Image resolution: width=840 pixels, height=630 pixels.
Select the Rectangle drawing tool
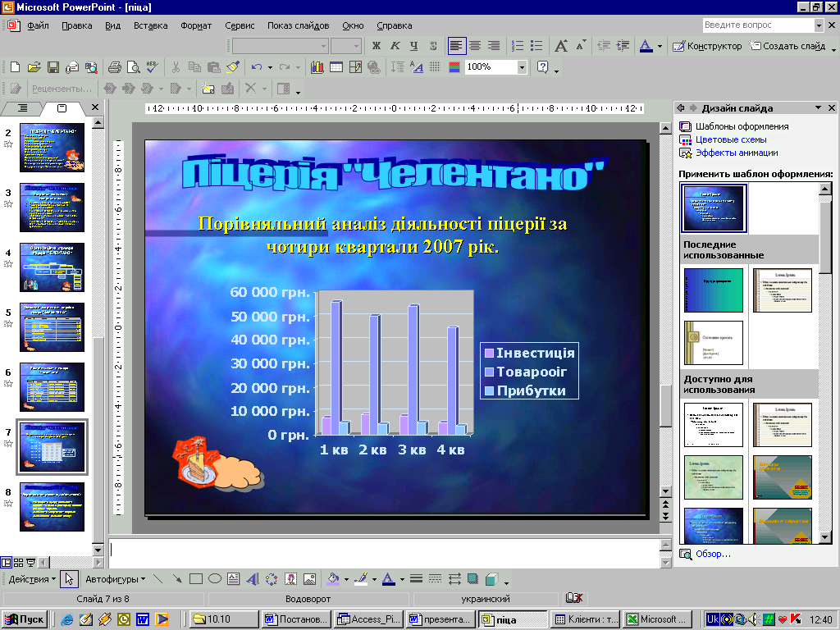coord(196,579)
